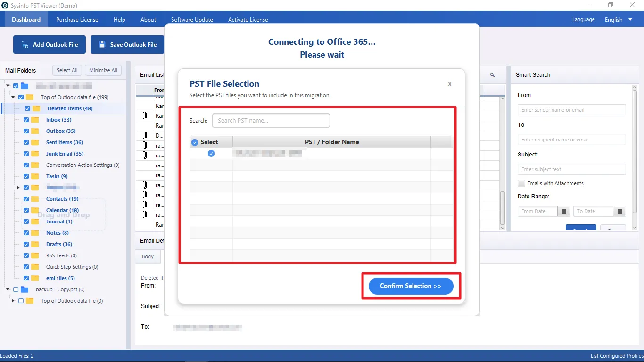The height and width of the screenshot is (362, 644).
Task: Click the Minimize All button
Action: 103,70
